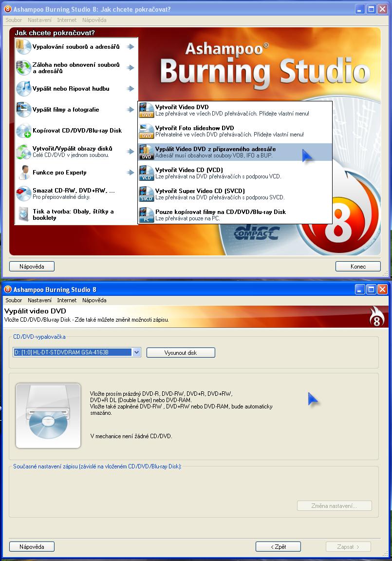Click Nápověda button in lower window
Screen dimensions: 392x561
[x=32, y=547]
